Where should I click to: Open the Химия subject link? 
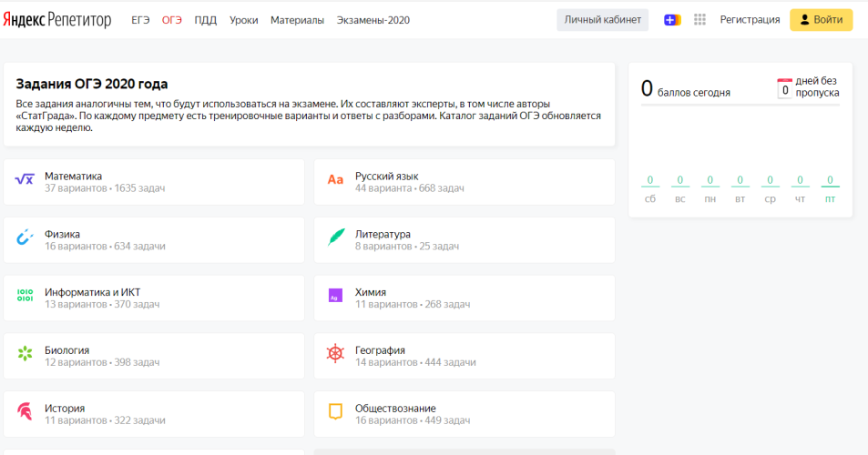pos(371,292)
